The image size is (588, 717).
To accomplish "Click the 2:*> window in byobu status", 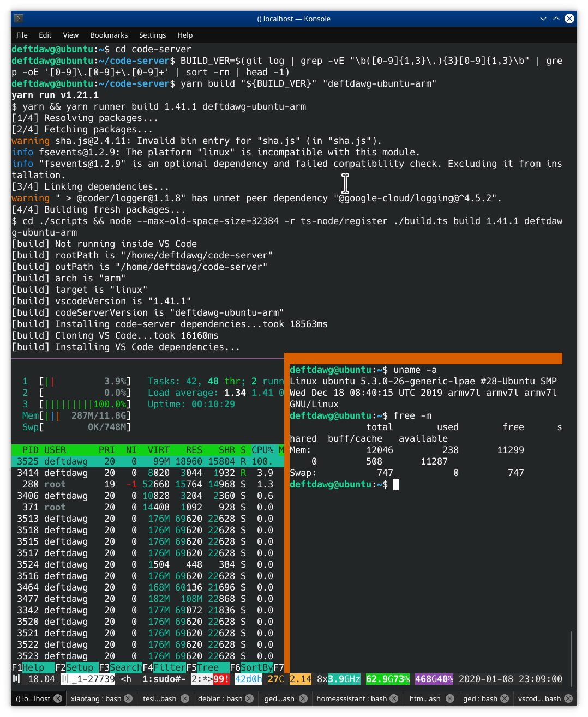I will (x=202, y=679).
